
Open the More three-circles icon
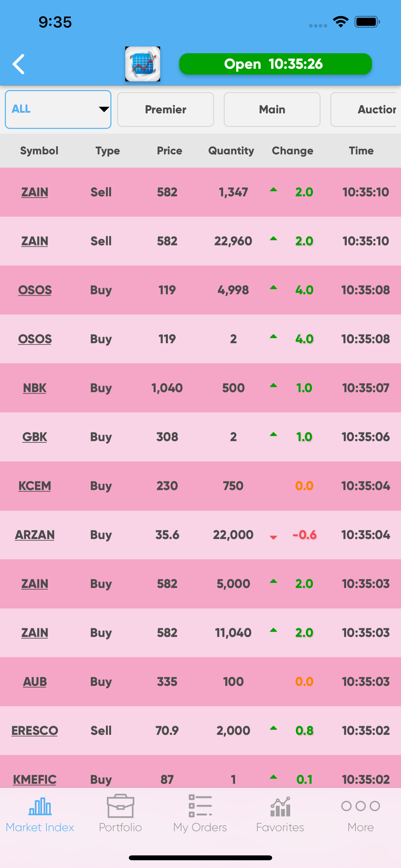point(360,806)
